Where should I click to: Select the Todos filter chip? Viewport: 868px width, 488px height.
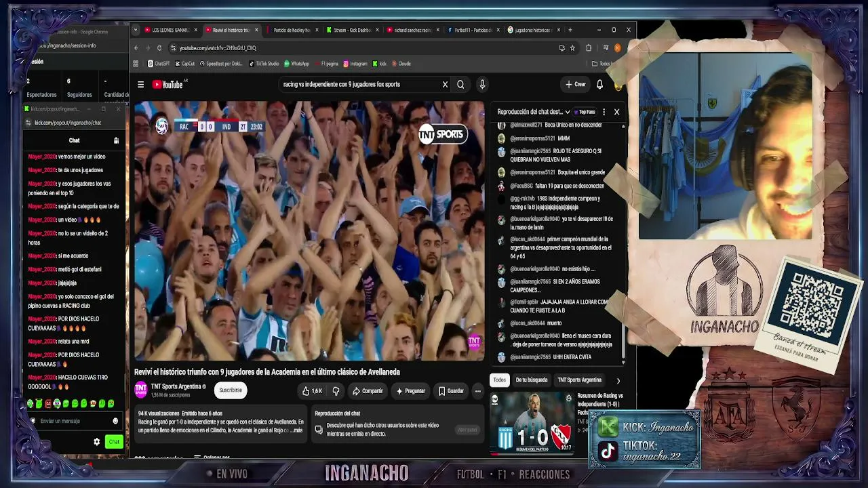point(500,380)
